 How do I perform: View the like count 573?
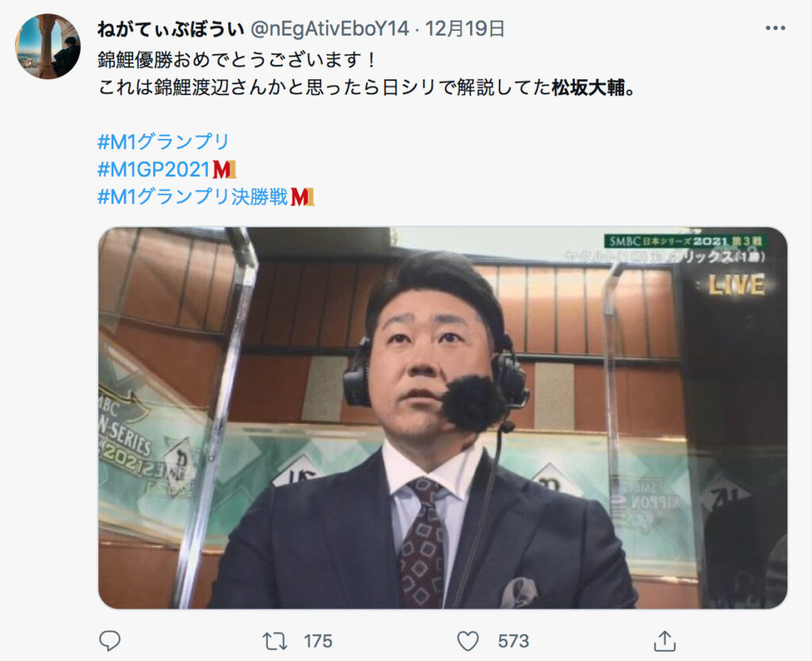[513, 641]
